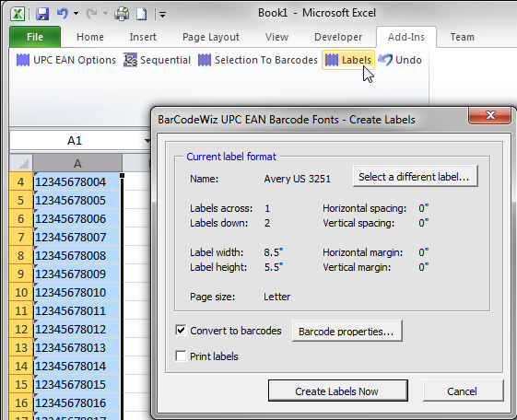Open the Undo history dropdown arrow
Screen dimensions: 517x420
(76, 14)
